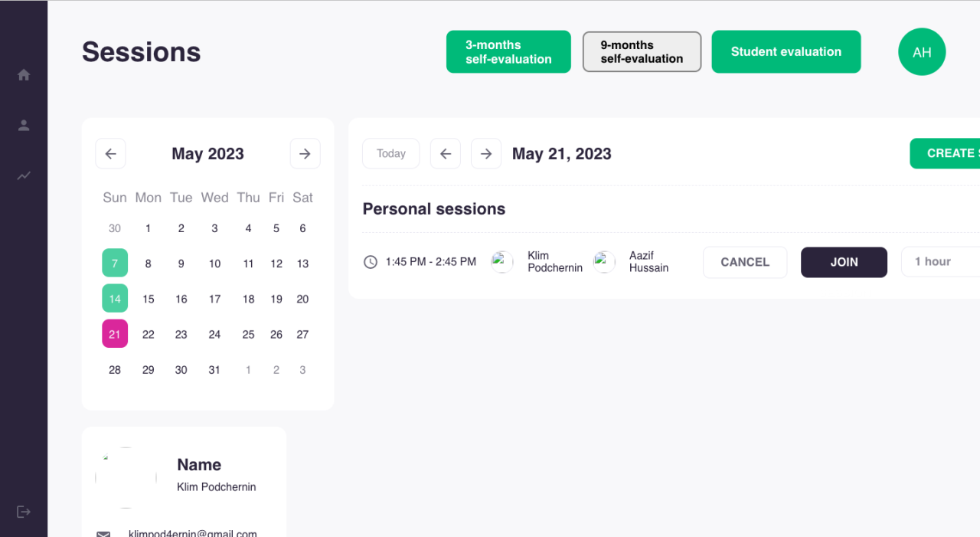Open the profile person icon in sidebar
The height and width of the screenshot is (537, 980).
(24, 126)
